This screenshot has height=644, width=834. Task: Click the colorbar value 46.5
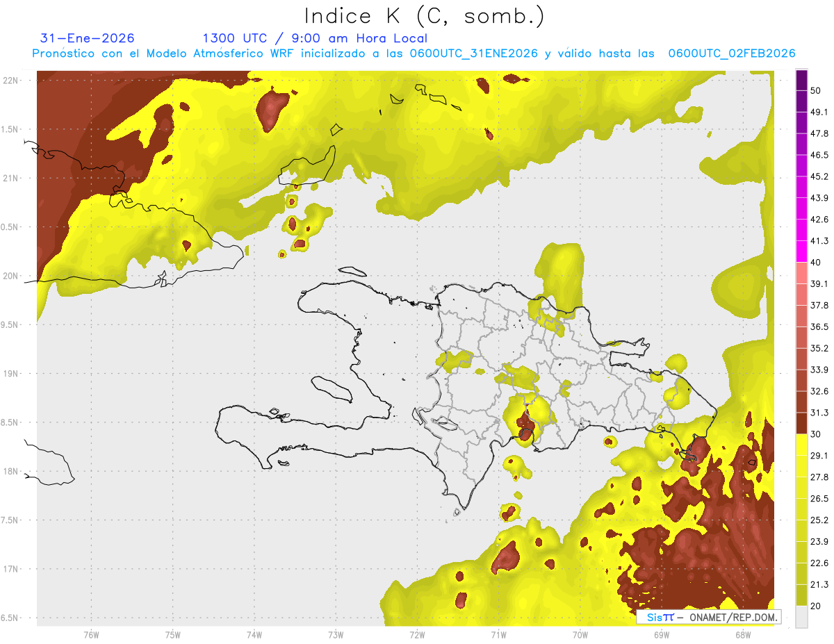pos(819,155)
